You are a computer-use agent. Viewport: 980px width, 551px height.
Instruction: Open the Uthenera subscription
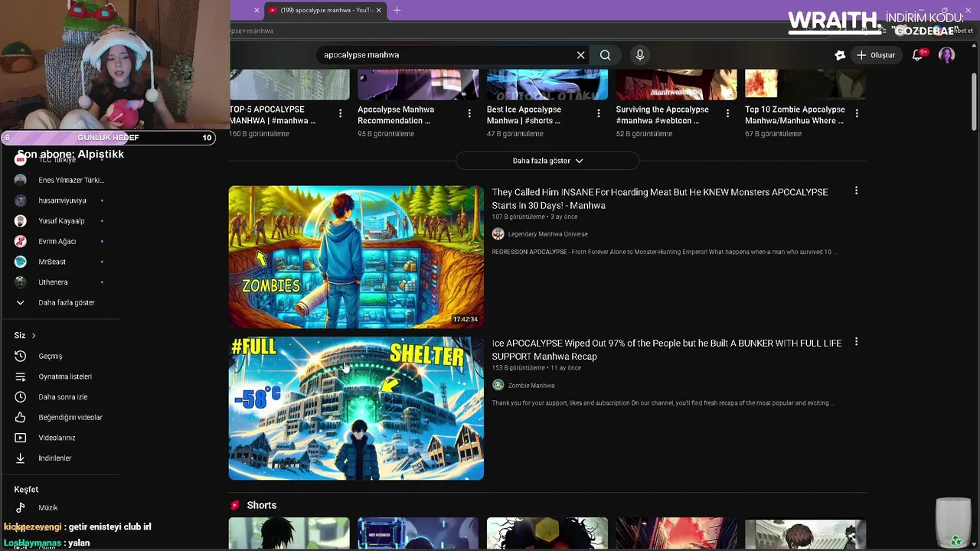[x=60, y=282]
